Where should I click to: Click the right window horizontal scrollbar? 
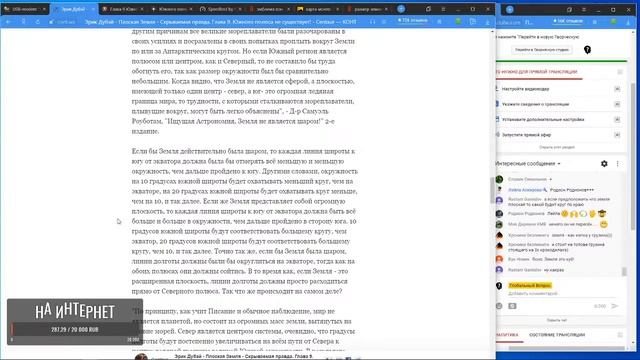coord(567,348)
